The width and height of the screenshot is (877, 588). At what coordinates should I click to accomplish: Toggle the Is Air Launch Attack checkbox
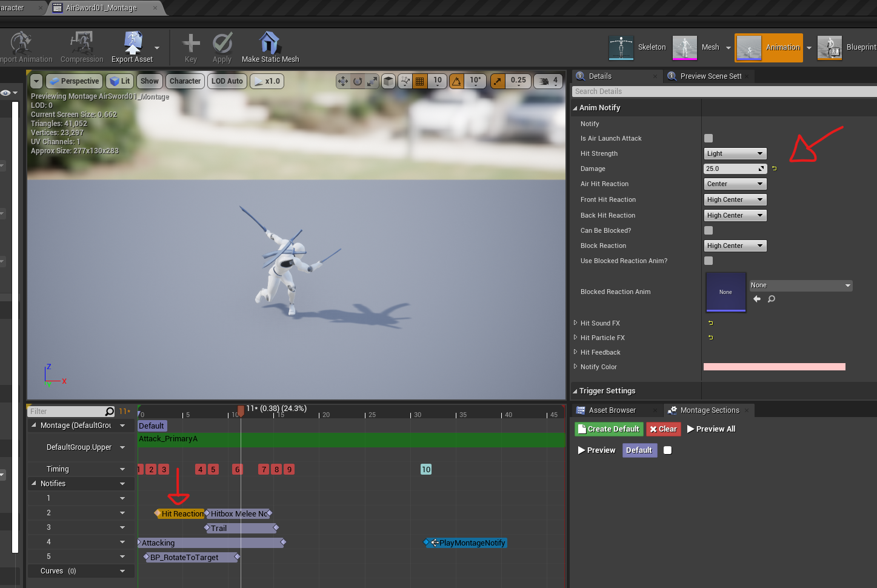coord(708,138)
